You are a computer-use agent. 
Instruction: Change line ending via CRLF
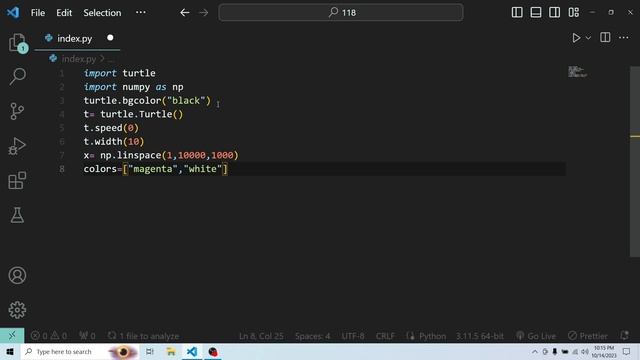pos(385,336)
